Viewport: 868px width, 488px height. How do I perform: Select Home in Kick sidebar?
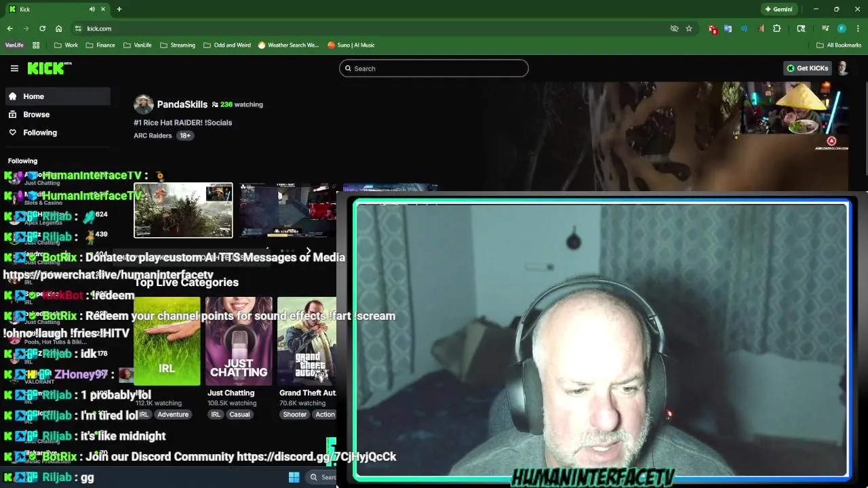[58, 96]
